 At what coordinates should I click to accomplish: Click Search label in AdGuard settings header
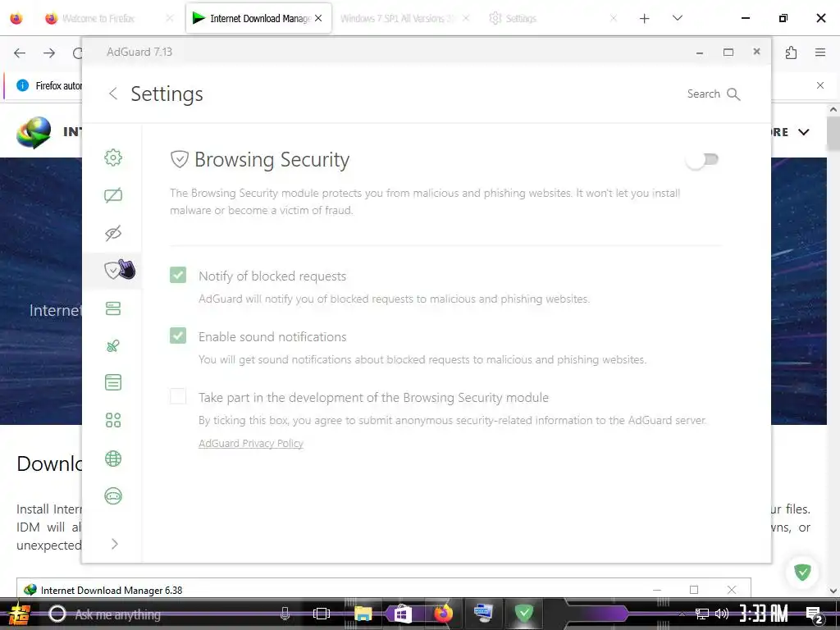point(703,94)
